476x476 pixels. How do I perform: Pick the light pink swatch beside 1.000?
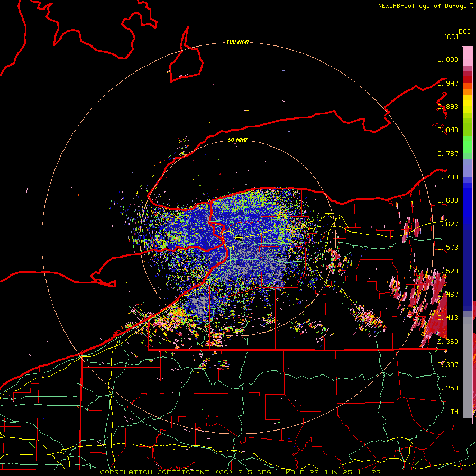(467, 57)
